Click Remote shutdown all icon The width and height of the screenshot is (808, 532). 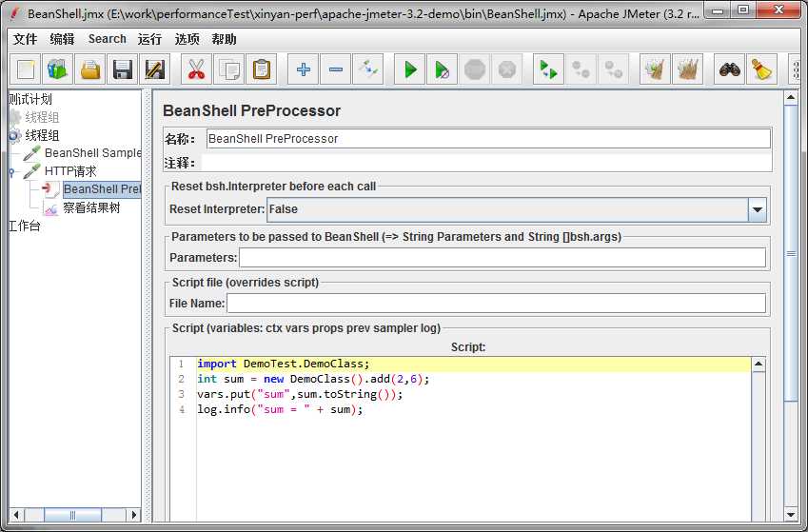pos(613,69)
